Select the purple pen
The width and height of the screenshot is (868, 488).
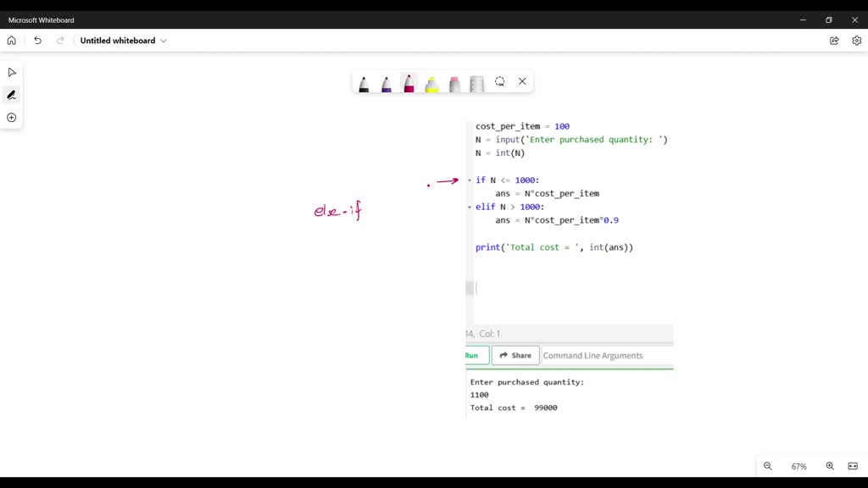(387, 83)
